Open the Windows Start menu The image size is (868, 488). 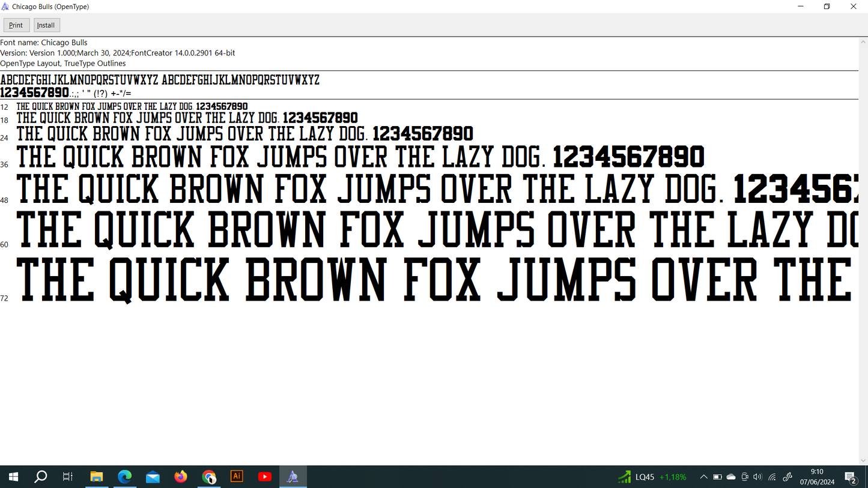(x=13, y=477)
